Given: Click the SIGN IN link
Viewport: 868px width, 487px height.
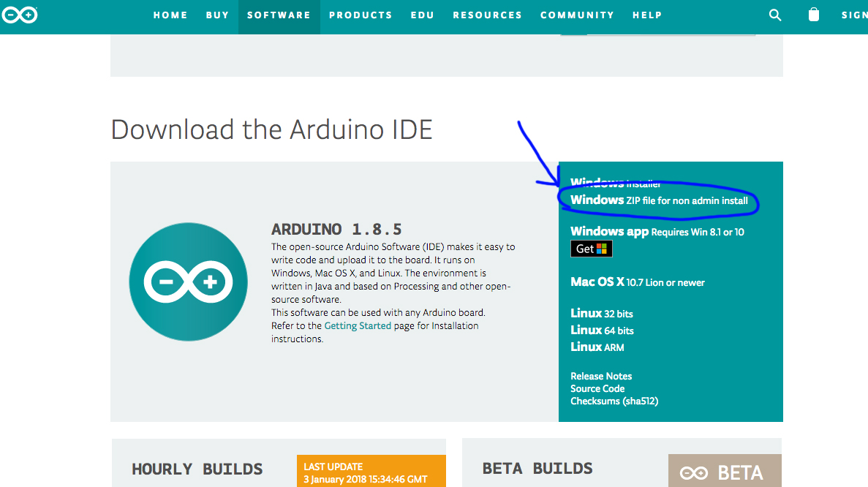Looking at the screenshot, I should 854,15.
